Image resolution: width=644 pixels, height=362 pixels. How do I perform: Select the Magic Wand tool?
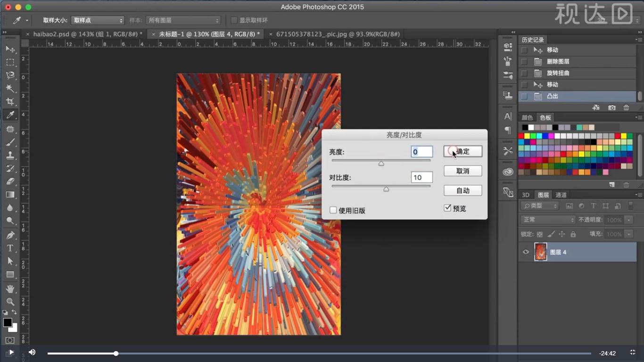(x=10, y=89)
